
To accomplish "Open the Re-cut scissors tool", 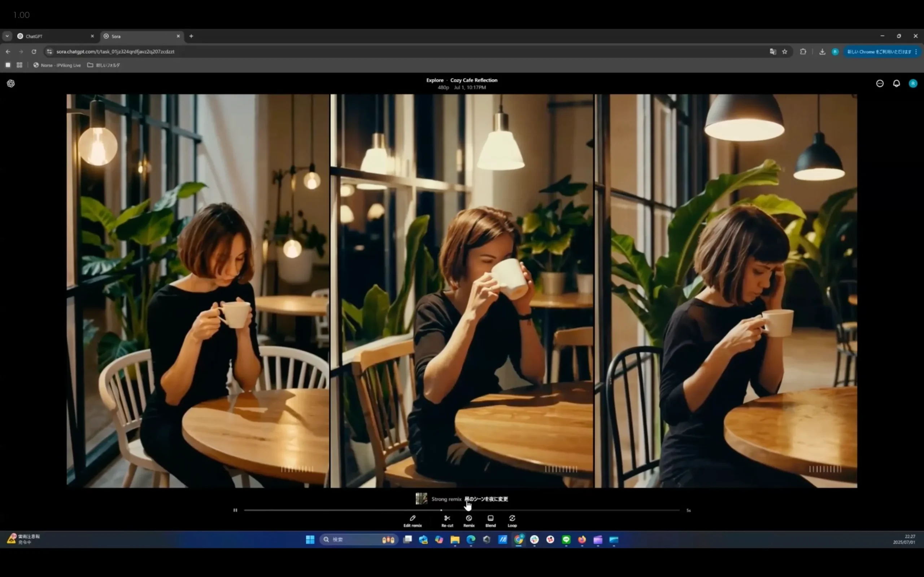I will [x=447, y=518].
